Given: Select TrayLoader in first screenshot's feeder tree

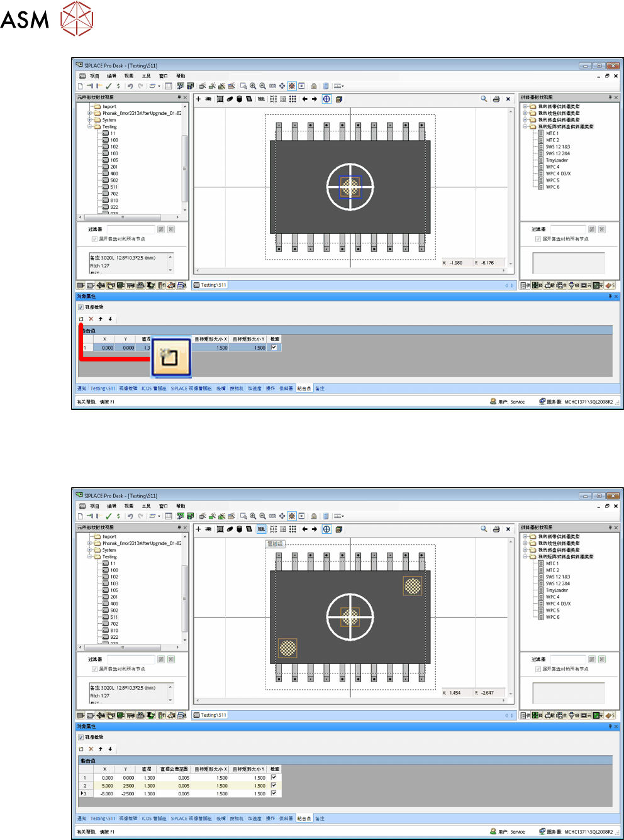Looking at the screenshot, I should pos(557,160).
